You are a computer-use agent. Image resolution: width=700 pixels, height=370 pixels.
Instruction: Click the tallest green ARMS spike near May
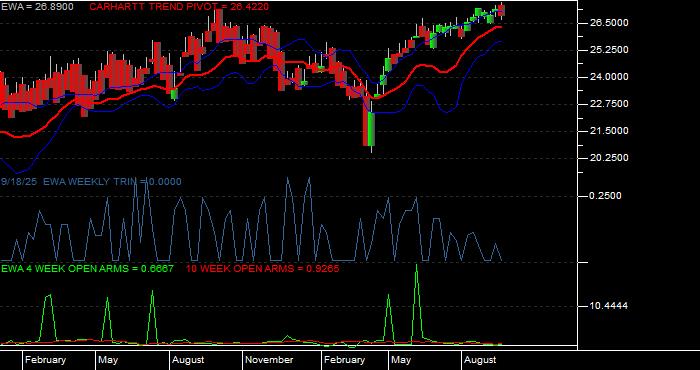click(x=417, y=303)
